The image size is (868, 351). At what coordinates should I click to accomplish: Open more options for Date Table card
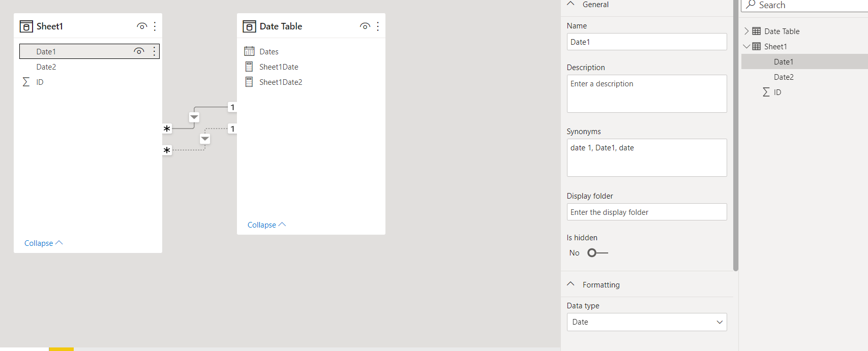[x=378, y=26]
